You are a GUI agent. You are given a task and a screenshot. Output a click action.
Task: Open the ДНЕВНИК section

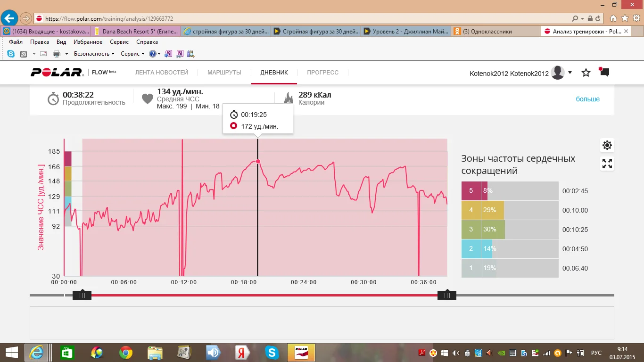[x=274, y=73]
